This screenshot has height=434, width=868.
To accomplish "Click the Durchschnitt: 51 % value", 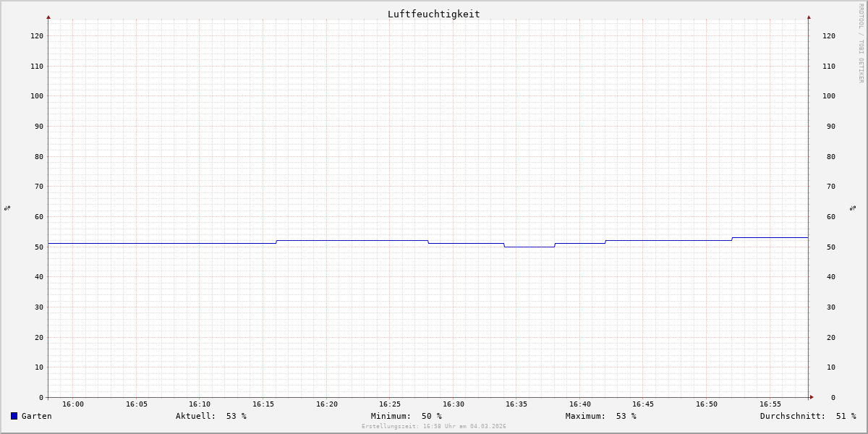I will coord(808,416).
